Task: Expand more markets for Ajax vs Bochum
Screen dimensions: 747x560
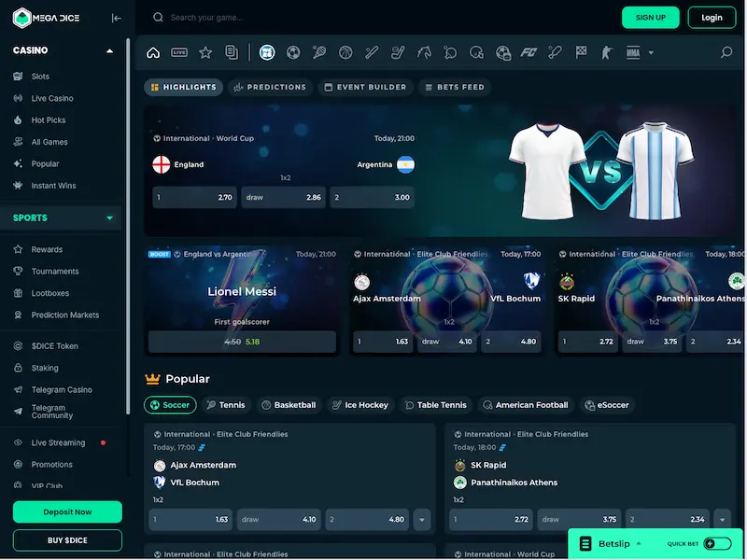Action: (422, 520)
